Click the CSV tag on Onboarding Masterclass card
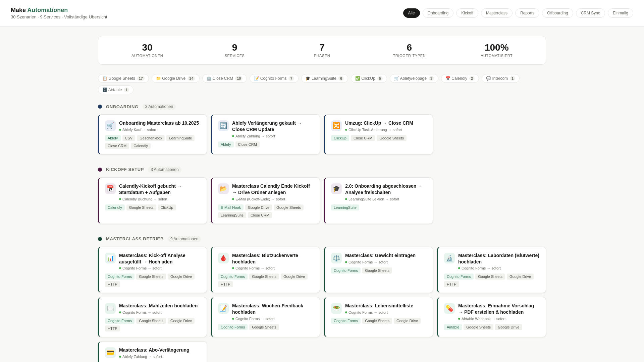The width and height of the screenshot is (644, 362). coord(129,138)
